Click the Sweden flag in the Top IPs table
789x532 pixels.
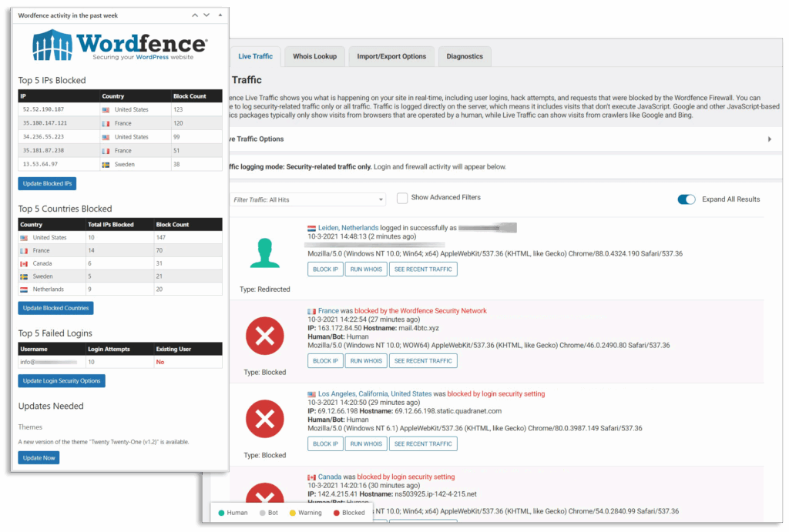click(106, 164)
